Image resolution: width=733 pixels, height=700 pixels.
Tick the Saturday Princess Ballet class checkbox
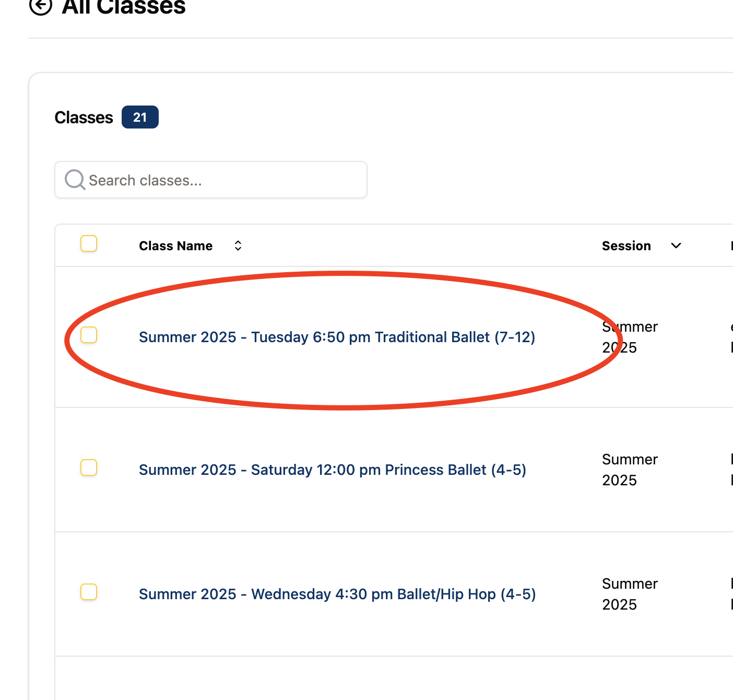click(x=89, y=468)
